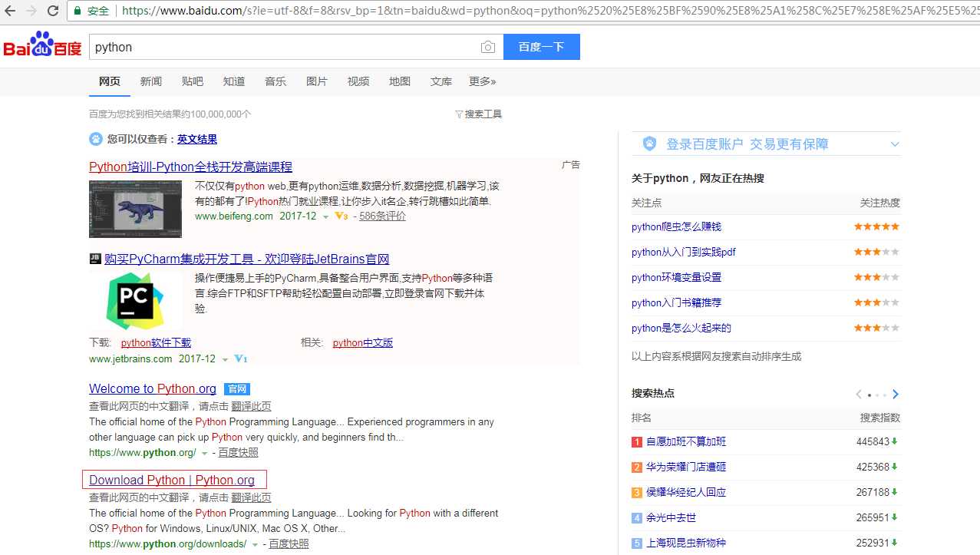Click rank 2 badge 华为荣耀门店遭砸
Image resolution: width=980 pixels, height=555 pixels.
tap(636, 467)
